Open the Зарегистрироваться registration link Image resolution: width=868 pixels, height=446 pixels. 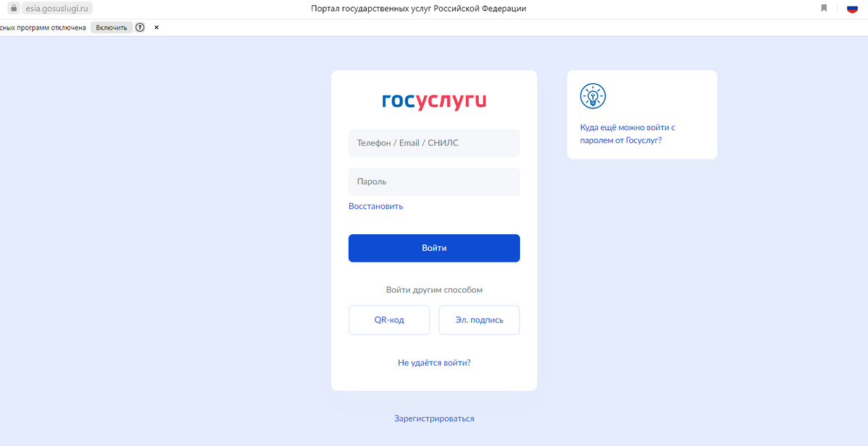[x=433, y=418]
